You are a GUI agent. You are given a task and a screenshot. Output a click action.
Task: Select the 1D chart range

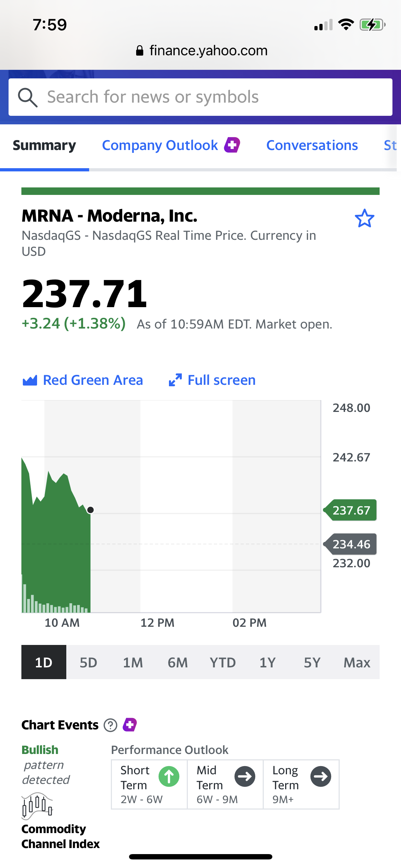click(44, 662)
